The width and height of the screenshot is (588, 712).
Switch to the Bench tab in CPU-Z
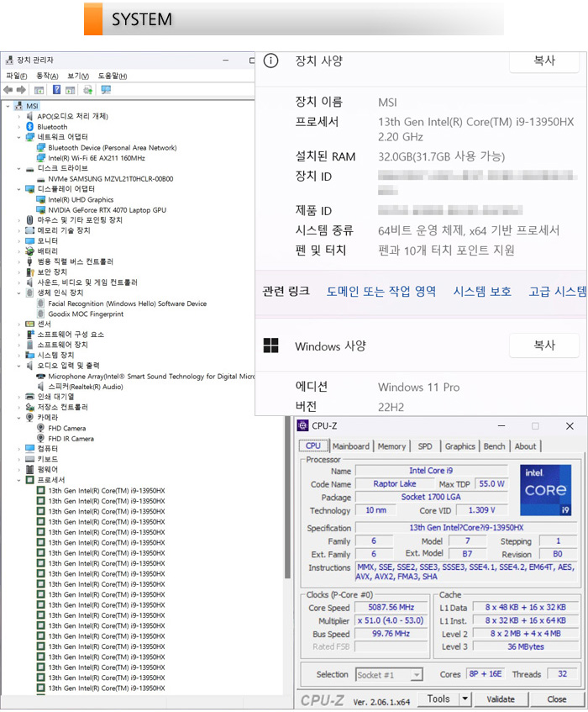point(494,446)
